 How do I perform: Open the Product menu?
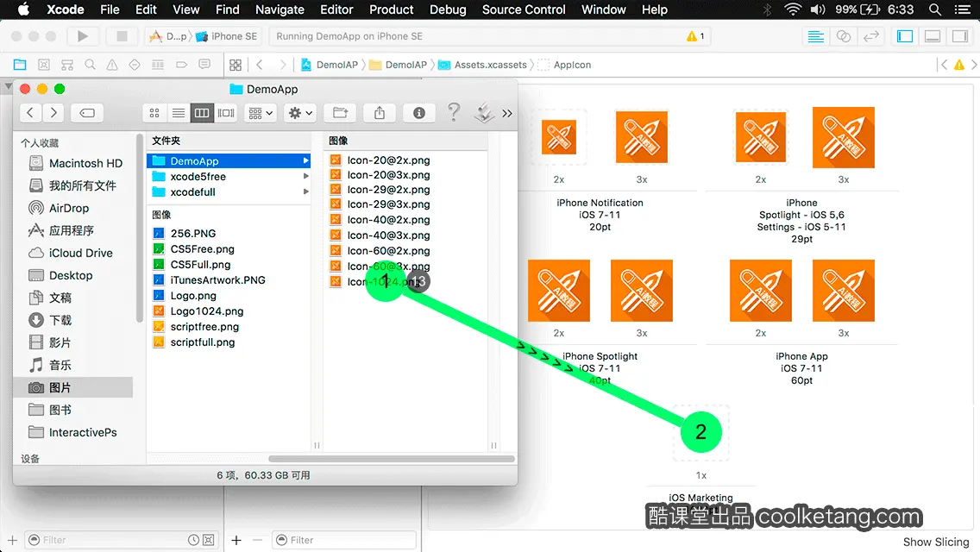[392, 9]
